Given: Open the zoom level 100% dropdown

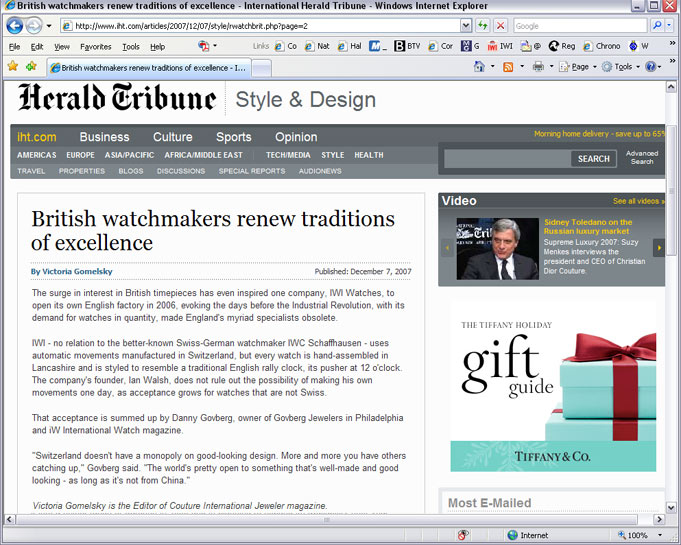Looking at the screenshot, I should click(660, 535).
